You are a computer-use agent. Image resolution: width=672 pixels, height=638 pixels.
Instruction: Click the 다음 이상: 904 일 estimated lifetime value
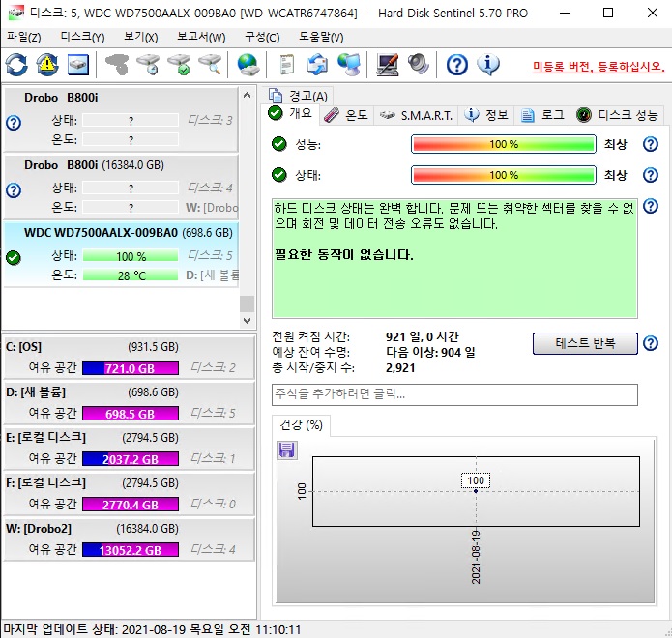430,352
